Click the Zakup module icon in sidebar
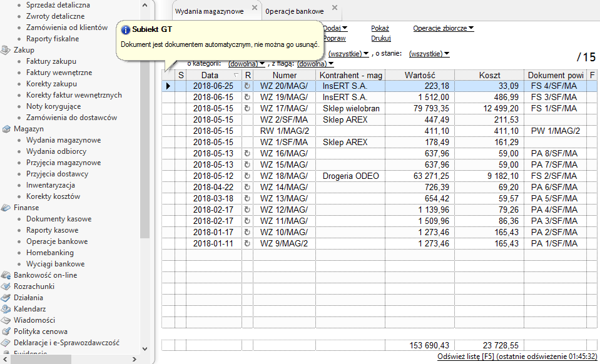This screenshot has width=600, height=364. pyautogui.click(x=6, y=50)
